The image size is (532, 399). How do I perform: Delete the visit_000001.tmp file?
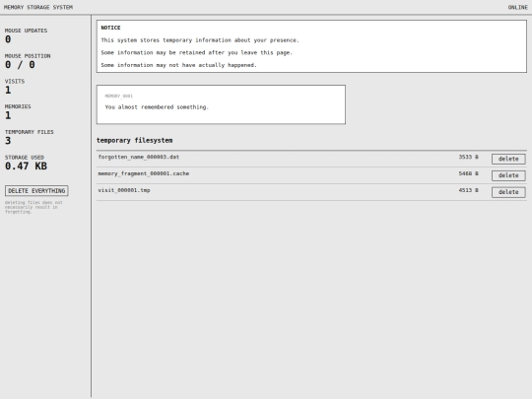(508, 192)
